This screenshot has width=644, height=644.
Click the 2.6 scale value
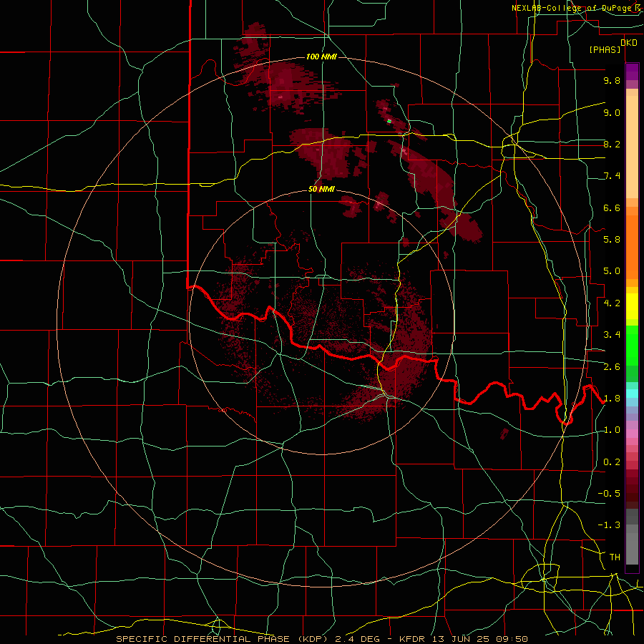click(612, 367)
